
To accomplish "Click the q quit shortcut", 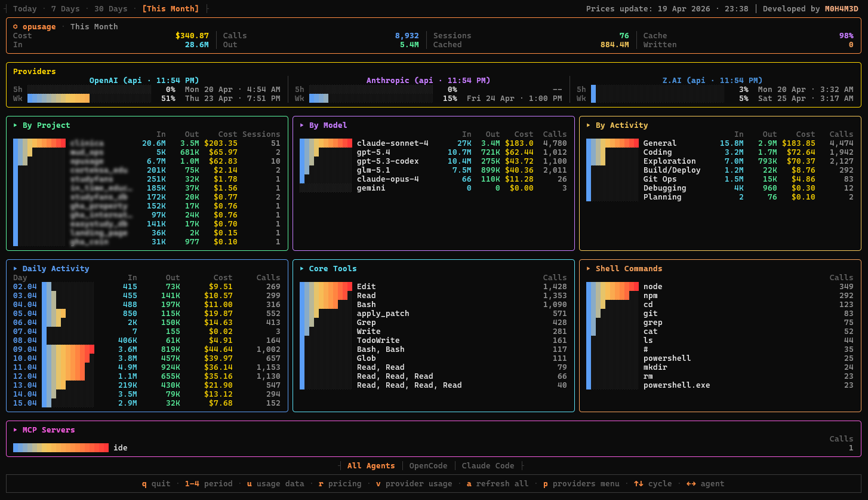I will (x=156, y=484).
